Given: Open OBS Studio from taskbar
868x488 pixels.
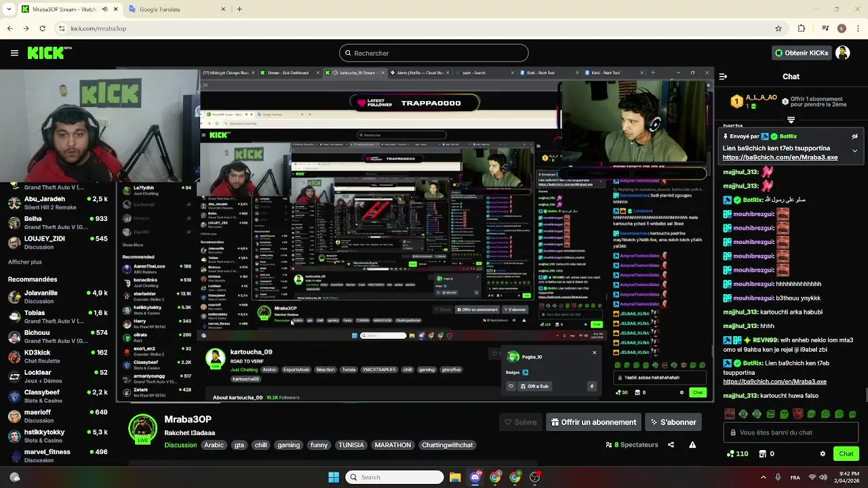Looking at the screenshot, I should point(535,477).
